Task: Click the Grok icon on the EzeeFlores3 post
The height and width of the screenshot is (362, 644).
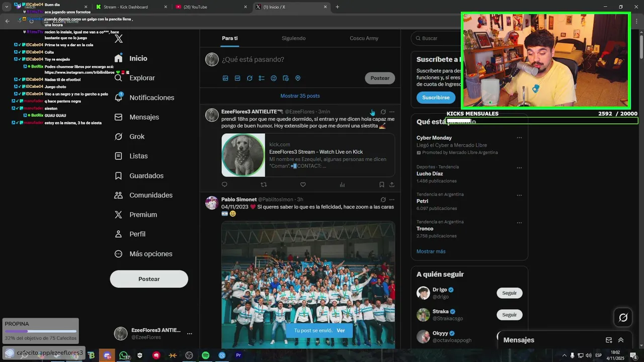Action: click(x=383, y=112)
